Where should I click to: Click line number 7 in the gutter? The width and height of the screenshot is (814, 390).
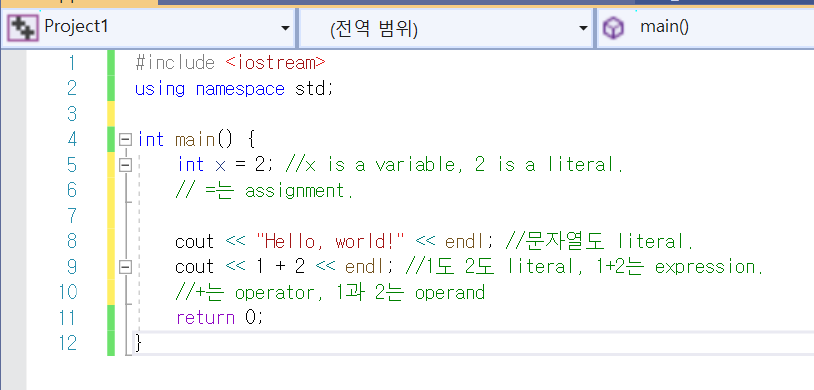[x=72, y=216]
